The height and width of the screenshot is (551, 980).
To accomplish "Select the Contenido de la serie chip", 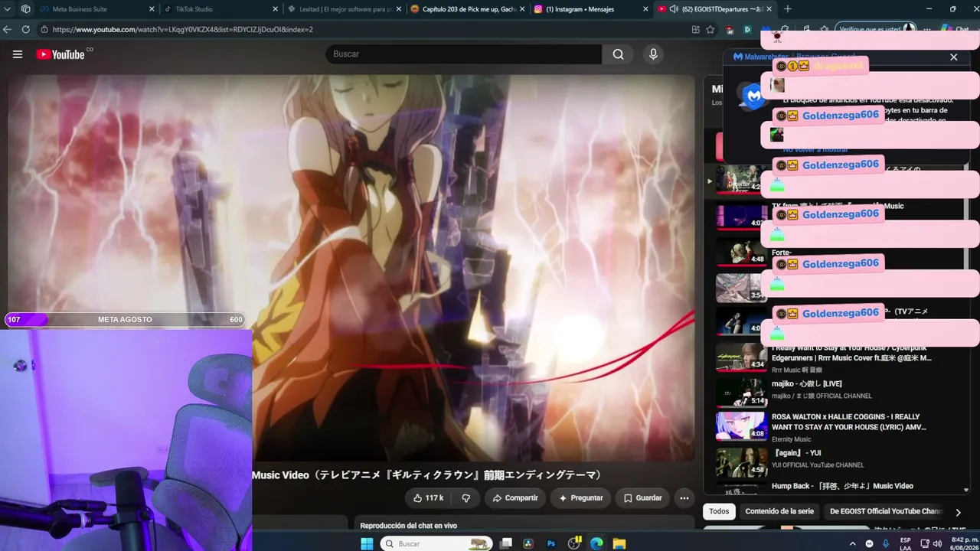I will [x=779, y=511].
